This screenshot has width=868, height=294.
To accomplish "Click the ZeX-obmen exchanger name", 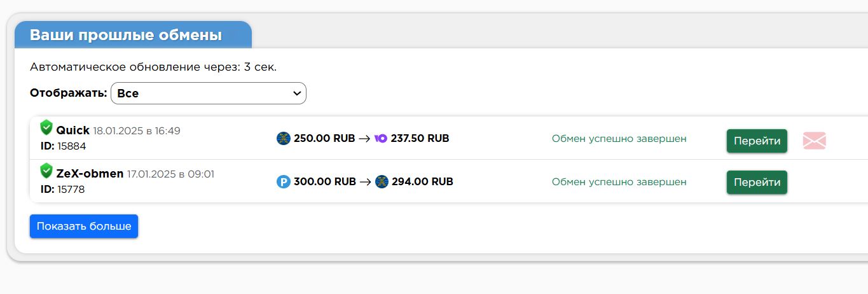I will pos(90,174).
